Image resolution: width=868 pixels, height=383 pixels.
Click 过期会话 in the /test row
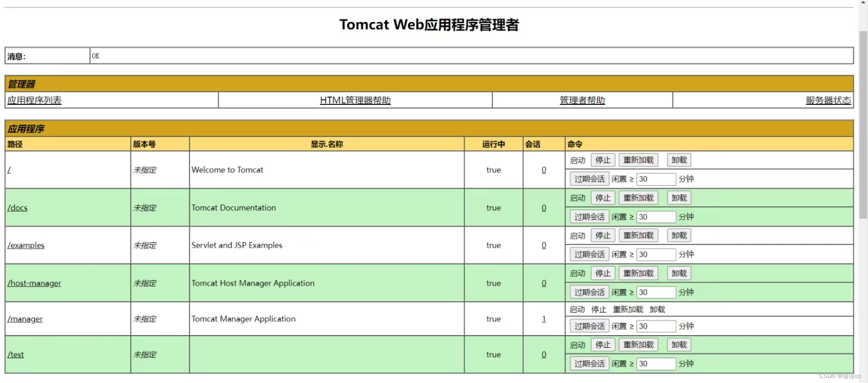[589, 364]
